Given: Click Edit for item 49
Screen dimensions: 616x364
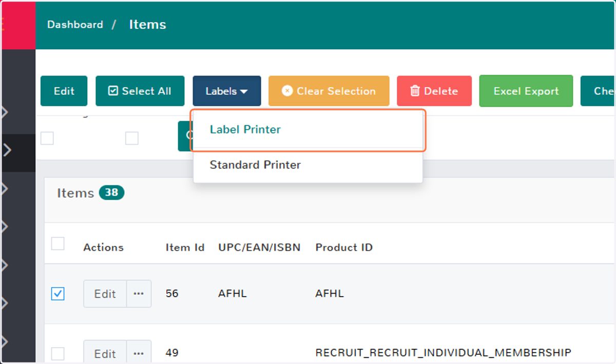Looking at the screenshot, I should (x=105, y=353).
